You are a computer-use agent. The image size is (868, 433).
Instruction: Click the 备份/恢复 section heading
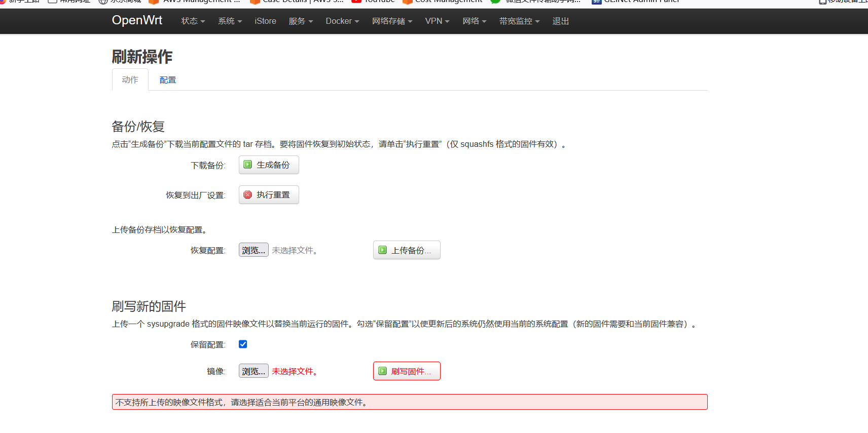(138, 126)
